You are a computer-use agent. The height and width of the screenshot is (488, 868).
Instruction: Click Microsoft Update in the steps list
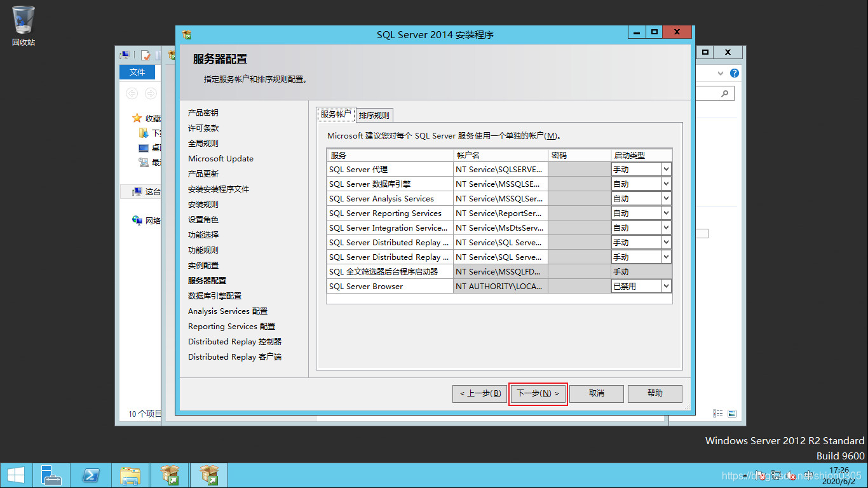tap(220, 158)
